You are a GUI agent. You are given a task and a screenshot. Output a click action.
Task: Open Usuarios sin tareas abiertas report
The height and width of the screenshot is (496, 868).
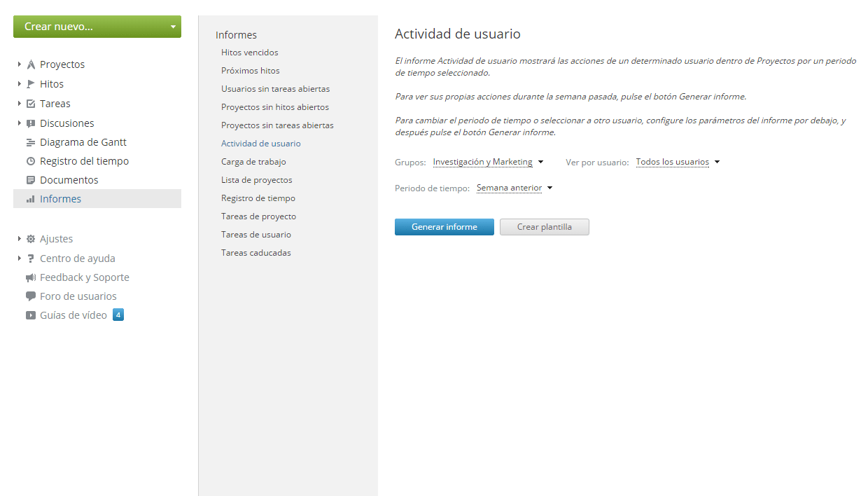276,89
